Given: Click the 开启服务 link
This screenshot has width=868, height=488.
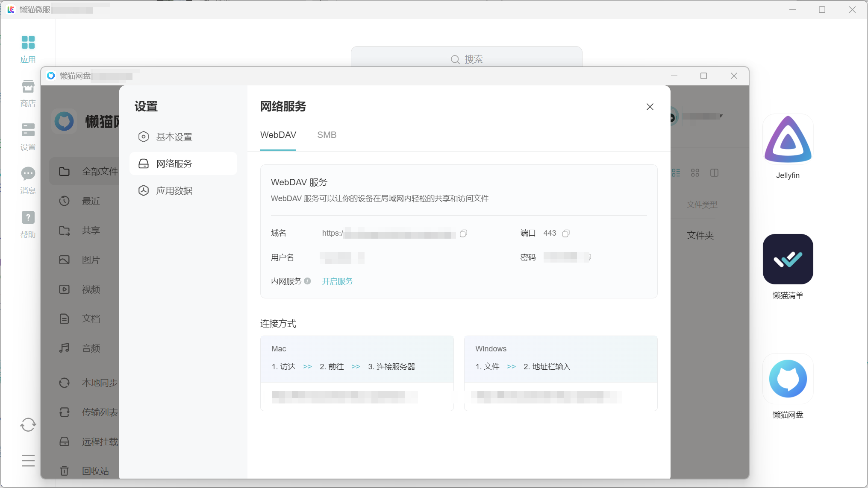Looking at the screenshot, I should coord(337,281).
